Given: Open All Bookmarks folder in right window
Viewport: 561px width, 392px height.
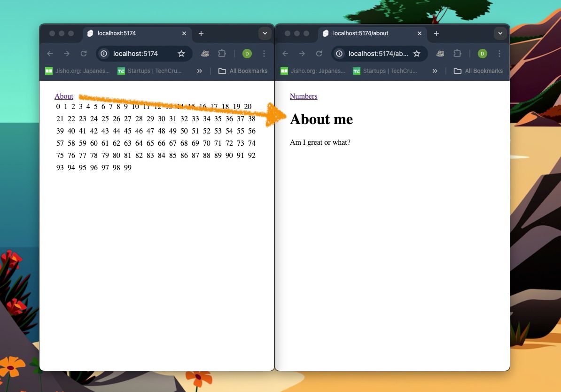Looking at the screenshot, I should (478, 71).
